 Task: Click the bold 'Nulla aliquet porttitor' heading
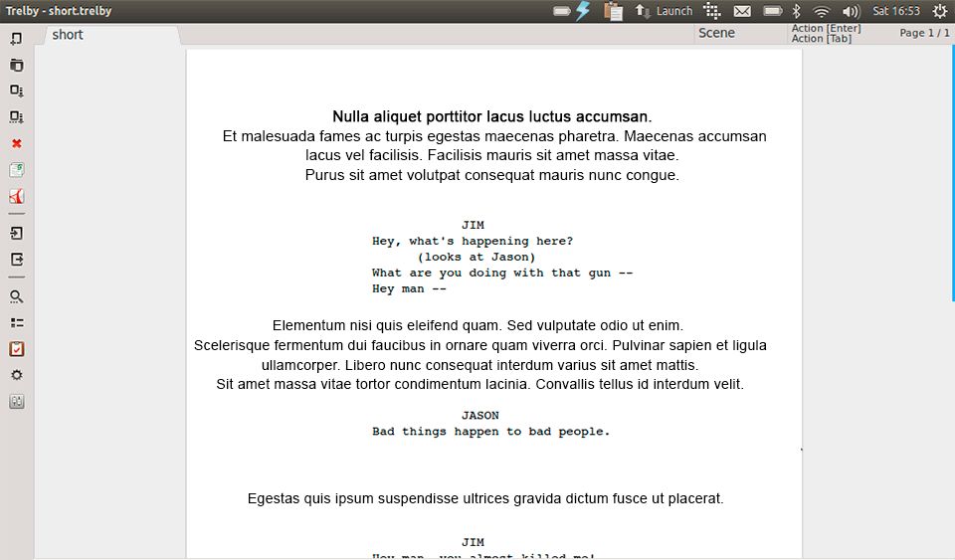[x=492, y=116]
